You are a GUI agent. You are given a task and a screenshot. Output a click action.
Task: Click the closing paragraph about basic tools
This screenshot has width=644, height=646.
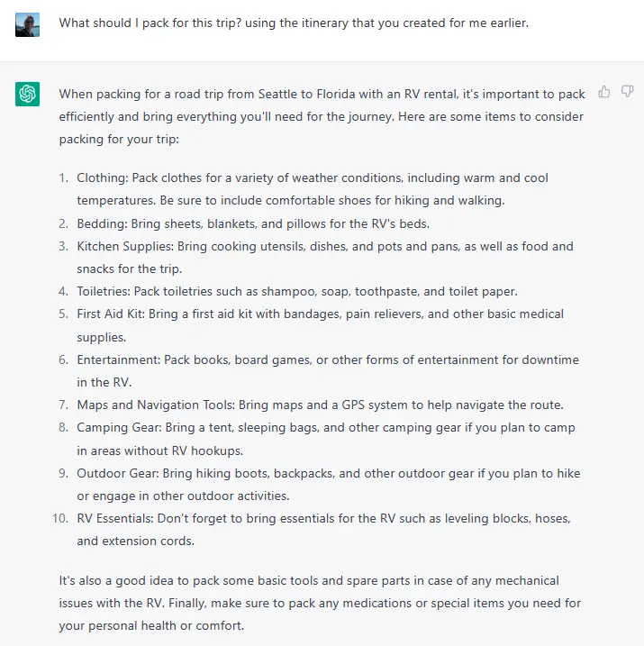tap(320, 603)
